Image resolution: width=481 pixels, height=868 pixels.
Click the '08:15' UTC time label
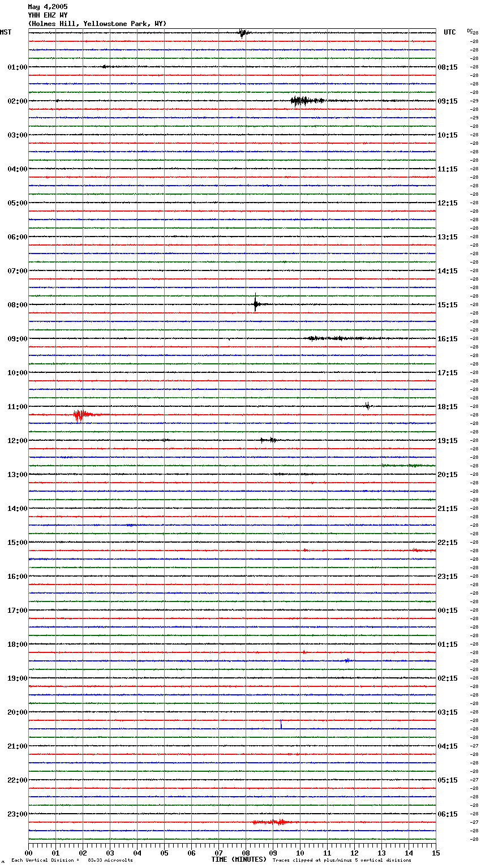(448, 67)
